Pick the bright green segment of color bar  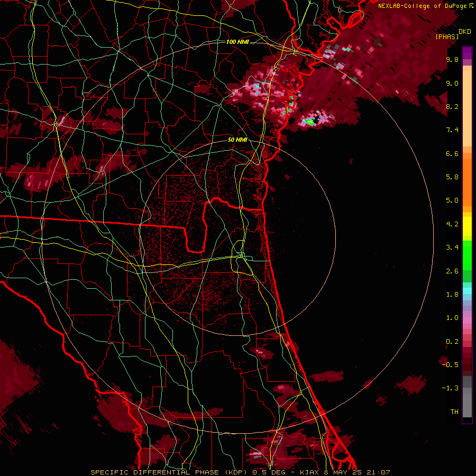click(x=467, y=255)
